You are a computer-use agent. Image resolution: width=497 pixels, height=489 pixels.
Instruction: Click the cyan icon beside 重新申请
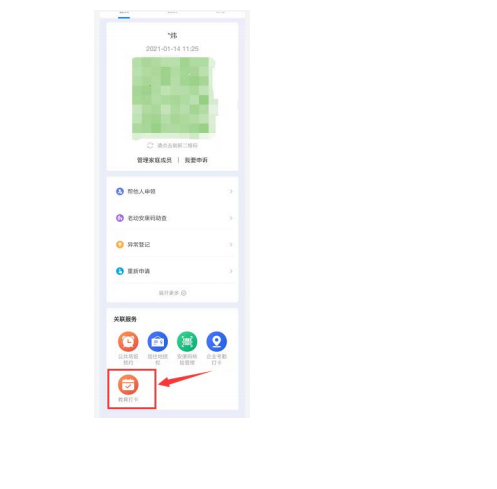tap(120, 271)
